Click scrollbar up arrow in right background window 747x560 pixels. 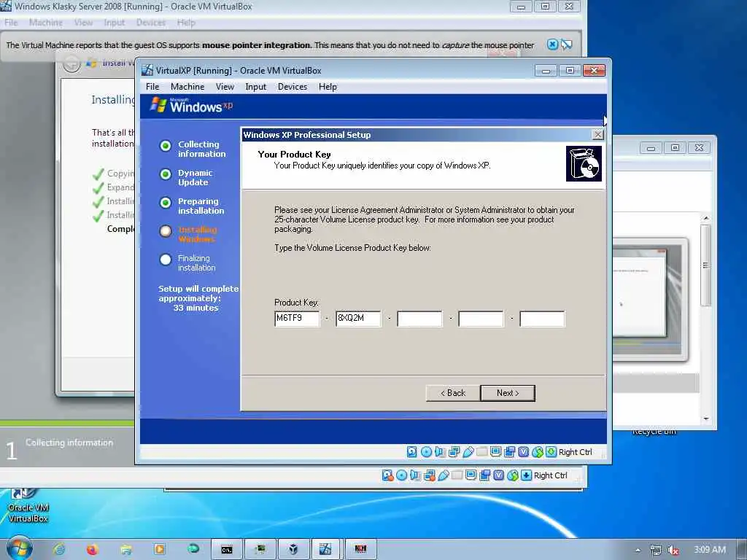pos(706,218)
